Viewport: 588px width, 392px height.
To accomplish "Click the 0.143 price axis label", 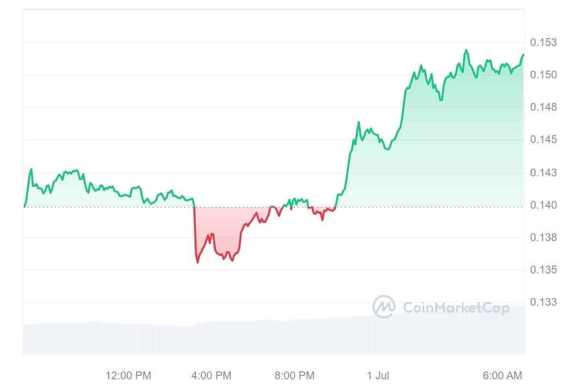I will point(544,172).
